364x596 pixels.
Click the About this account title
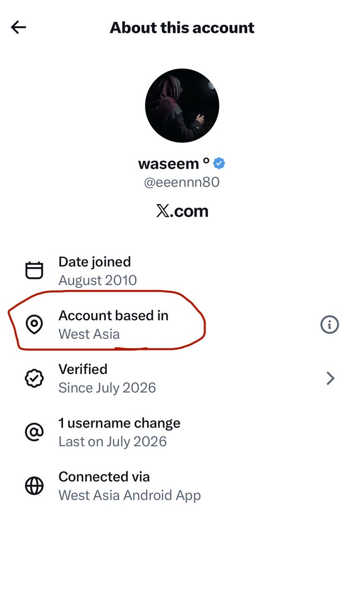182,27
